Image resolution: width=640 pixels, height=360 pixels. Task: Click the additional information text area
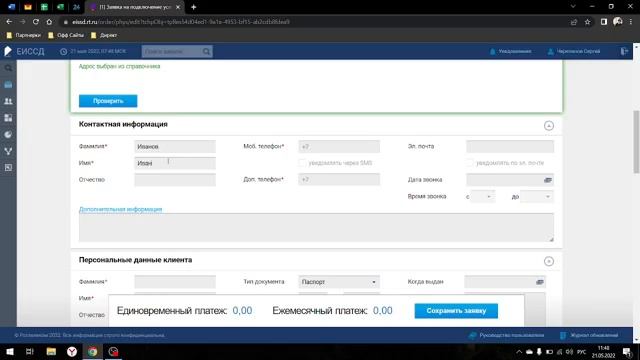(316, 228)
